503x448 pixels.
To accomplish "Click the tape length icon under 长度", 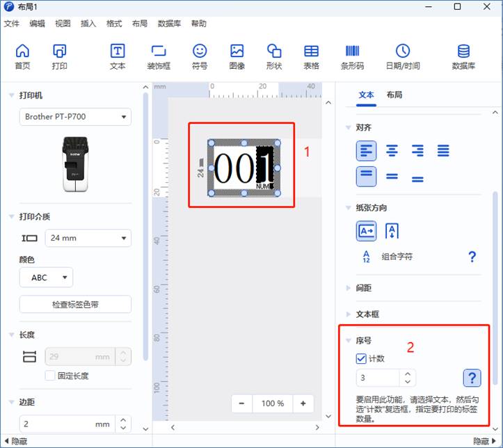I will 29,356.
